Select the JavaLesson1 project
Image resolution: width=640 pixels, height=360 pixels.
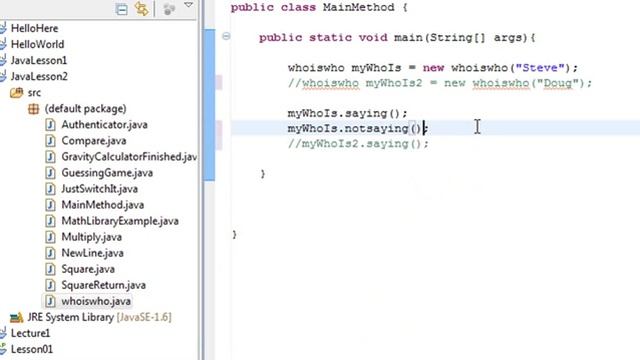(x=39, y=60)
